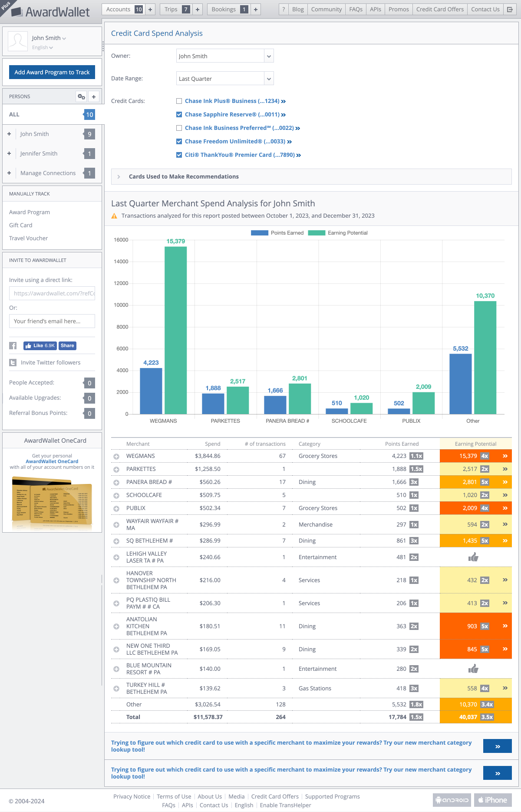The image size is (521, 812).
Task: Open Gift Card manual tracking link
Action: (x=21, y=225)
